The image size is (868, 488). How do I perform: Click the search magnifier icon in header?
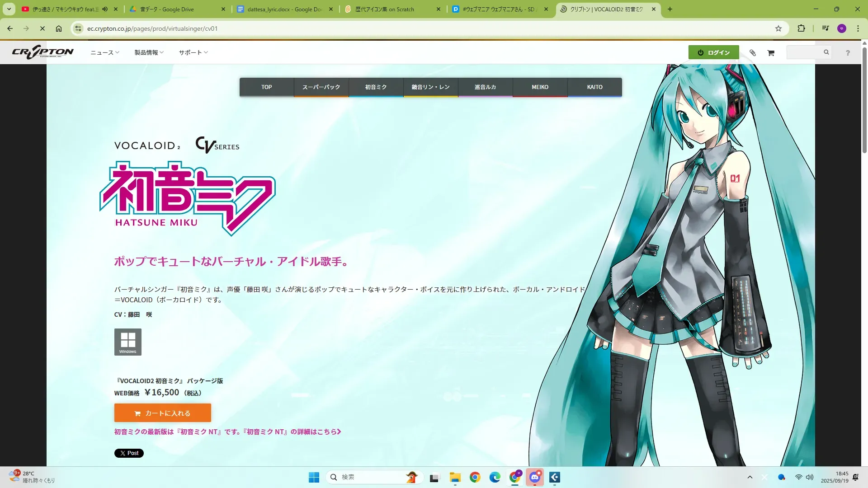tap(826, 52)
